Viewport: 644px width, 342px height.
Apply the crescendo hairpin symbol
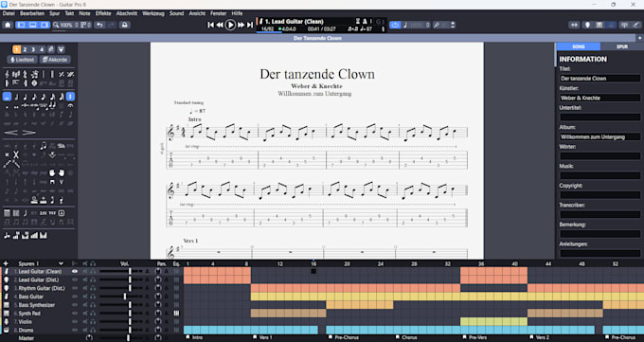pyautogui.click(x=11, y=133)
